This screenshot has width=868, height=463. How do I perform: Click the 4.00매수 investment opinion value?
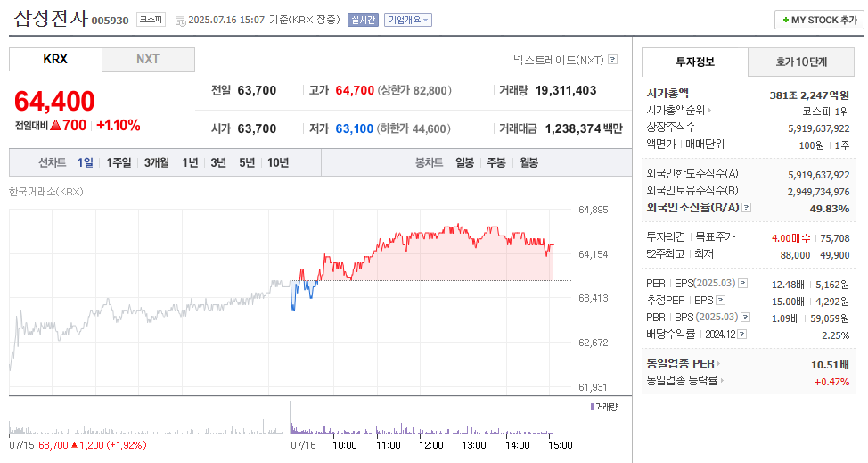(x=791, y=238)
